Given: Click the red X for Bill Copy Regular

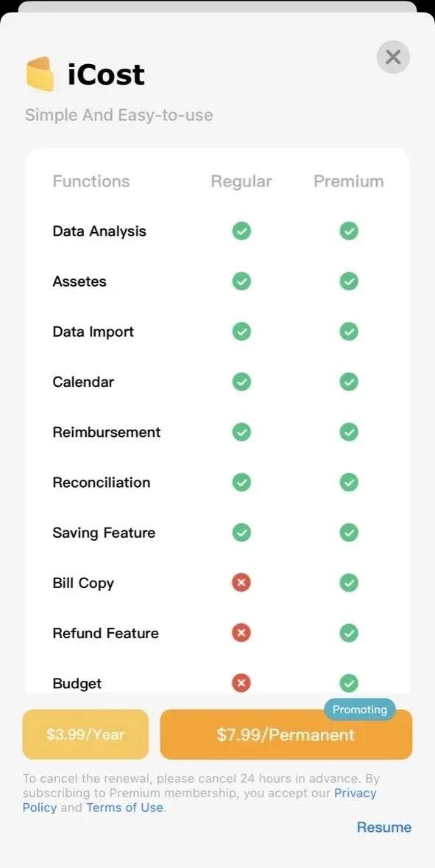Looking at the screenshot, I should [241, 582].
